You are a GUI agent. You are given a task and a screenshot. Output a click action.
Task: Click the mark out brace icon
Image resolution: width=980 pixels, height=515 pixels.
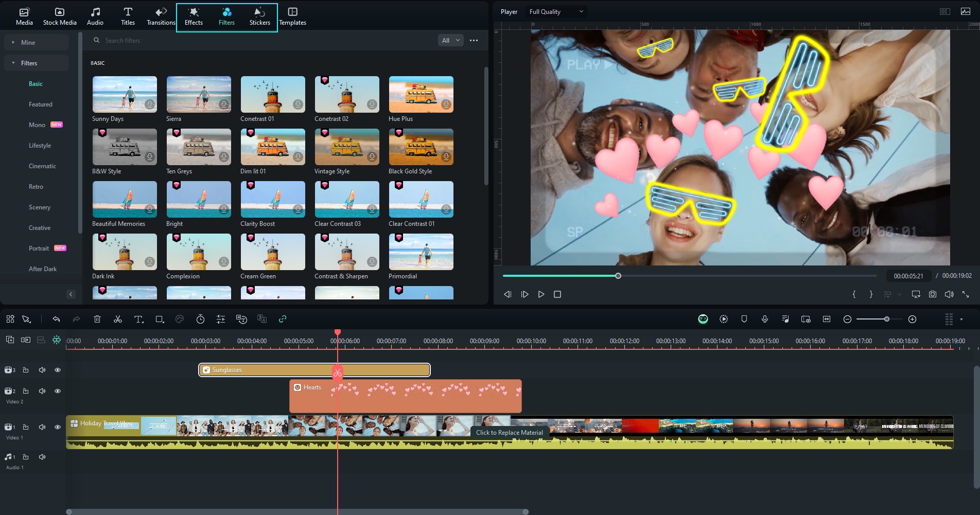click(x=871, y=294)
